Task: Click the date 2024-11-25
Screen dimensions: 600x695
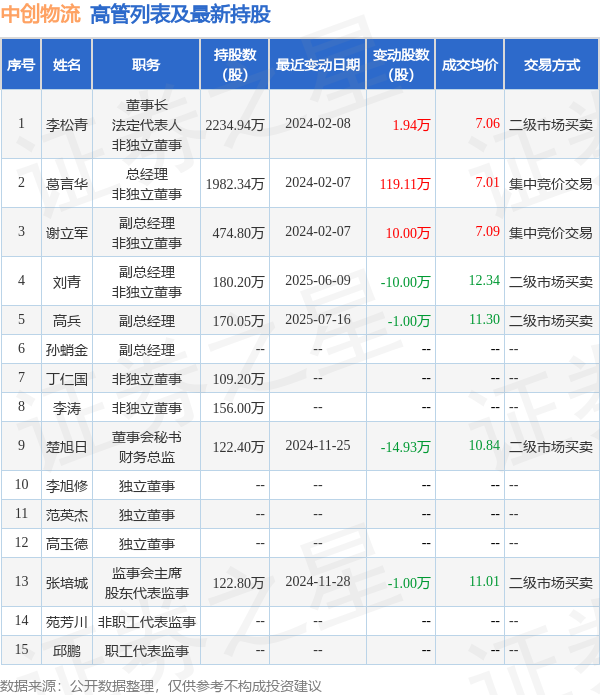Action: (x=318, y=445)
